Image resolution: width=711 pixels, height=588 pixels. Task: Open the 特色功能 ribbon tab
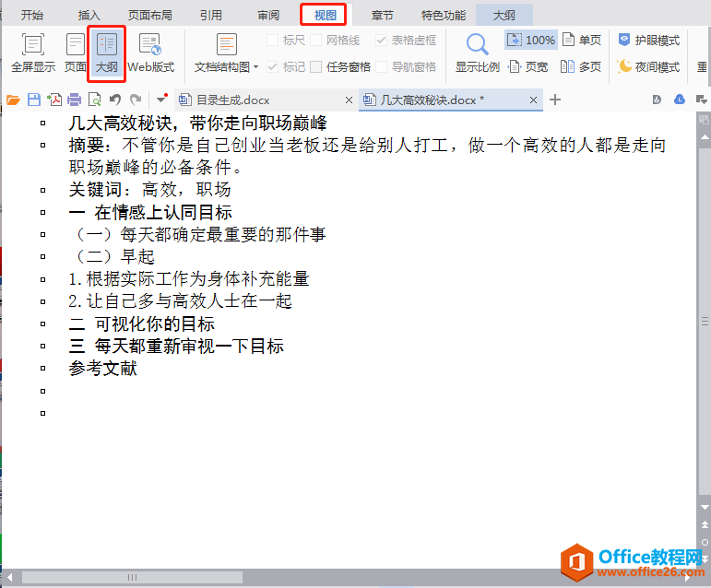[x=443, y=15]
